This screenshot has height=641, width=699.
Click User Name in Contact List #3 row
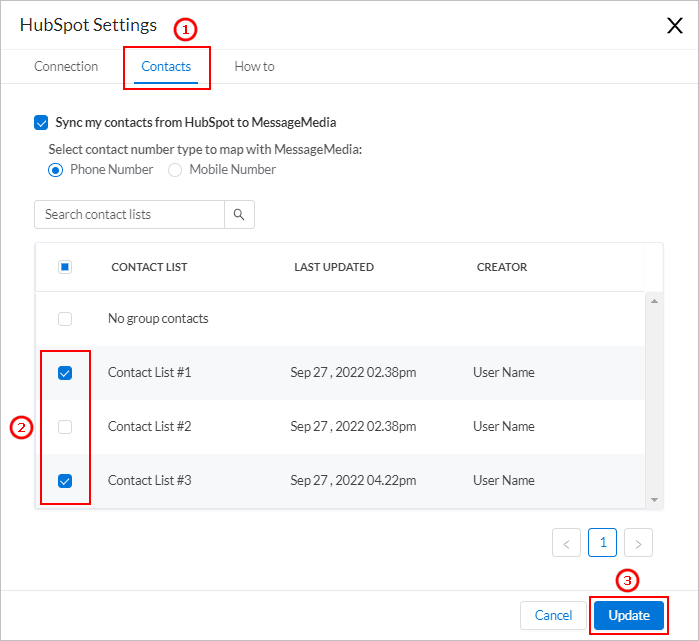tap(504, 481)
